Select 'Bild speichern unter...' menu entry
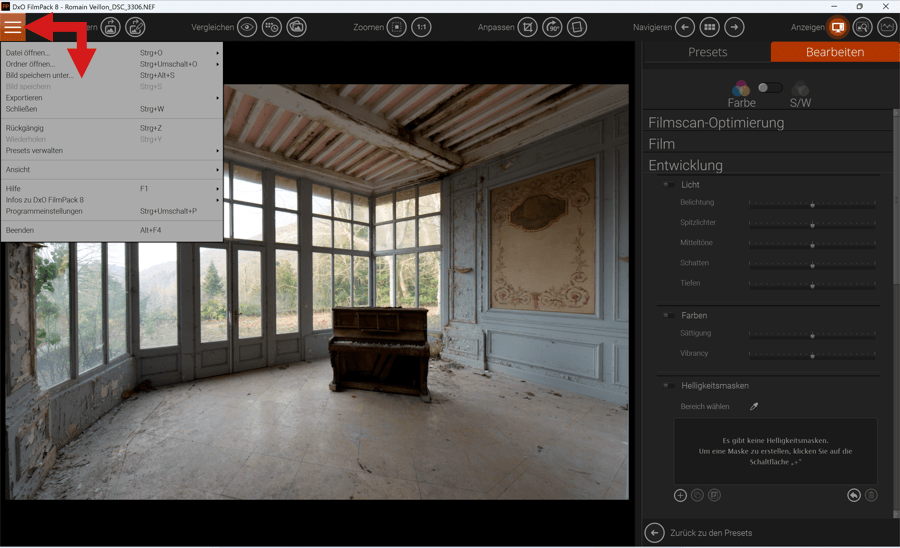The height and width of the screenshot is (548, 900). [40, 75]
